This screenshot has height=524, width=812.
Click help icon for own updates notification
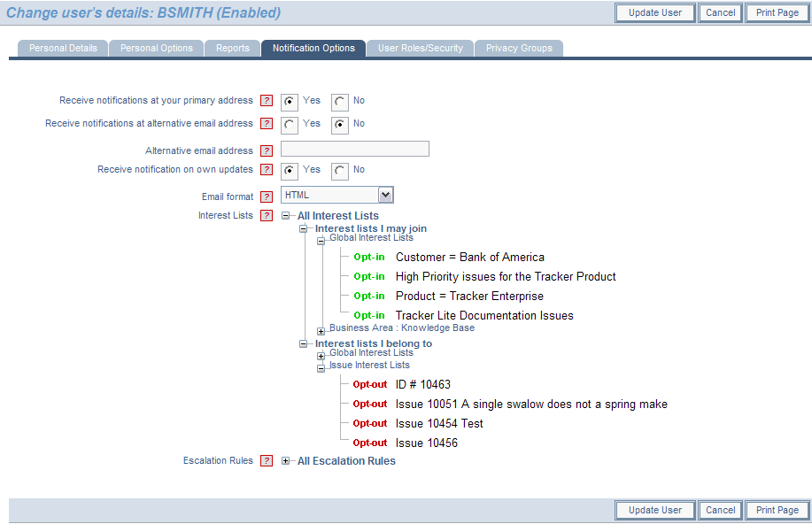pos(267,170)
